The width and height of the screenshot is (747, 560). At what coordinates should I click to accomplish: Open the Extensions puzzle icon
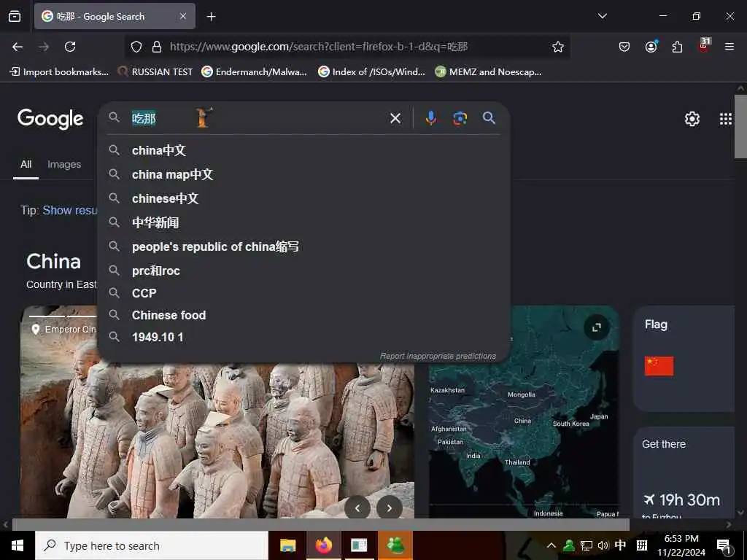pos(677,47)
